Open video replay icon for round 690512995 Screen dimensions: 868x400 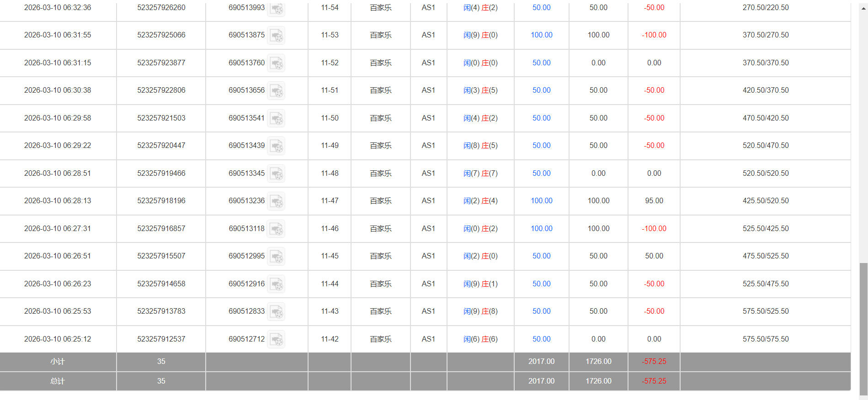point(276,257)
